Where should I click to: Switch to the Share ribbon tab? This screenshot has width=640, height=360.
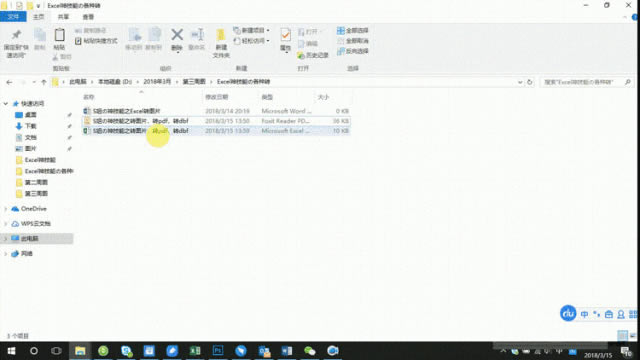63,17
